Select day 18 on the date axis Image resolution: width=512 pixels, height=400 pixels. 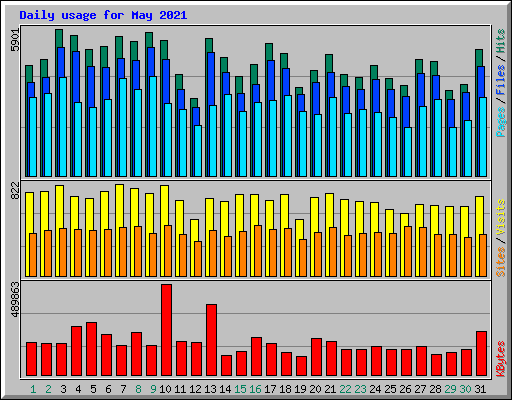pyautogui.click(x=285, y=389)
